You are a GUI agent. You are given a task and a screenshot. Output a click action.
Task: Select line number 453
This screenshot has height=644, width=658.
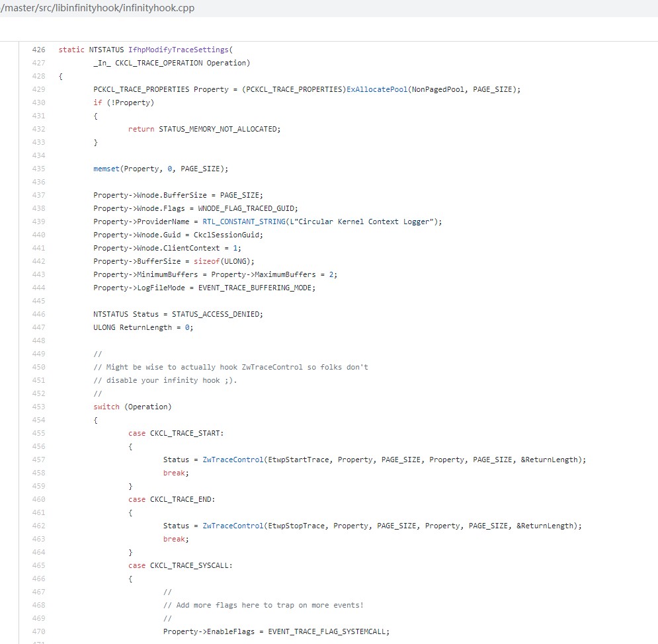[x=38, y=407]
